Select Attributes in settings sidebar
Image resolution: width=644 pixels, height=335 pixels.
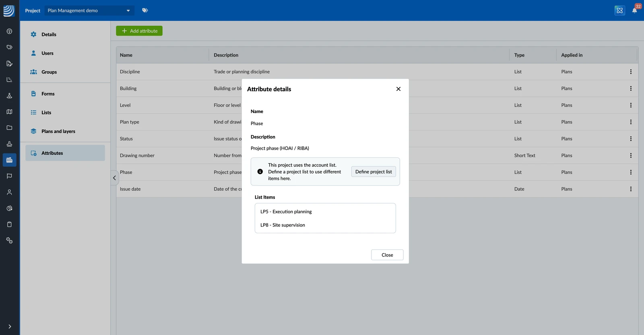65,153
